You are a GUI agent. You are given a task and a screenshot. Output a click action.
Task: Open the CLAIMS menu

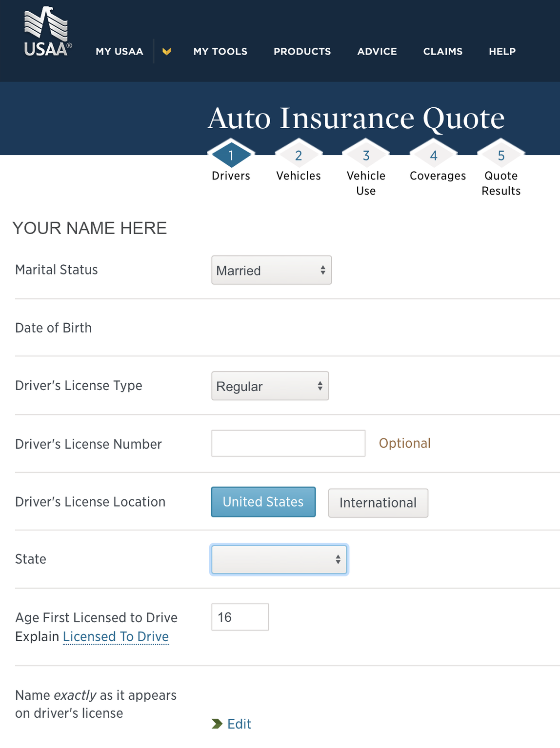[x=442, y=51]
